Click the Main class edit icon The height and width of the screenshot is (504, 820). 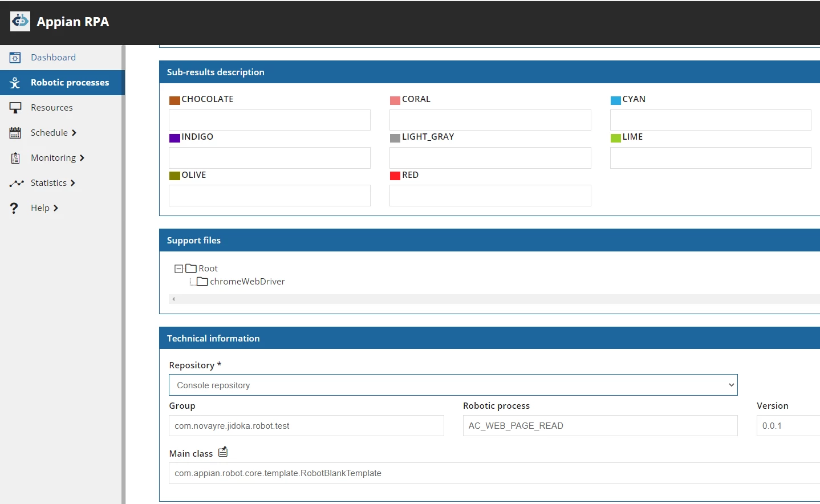point(223,452)
